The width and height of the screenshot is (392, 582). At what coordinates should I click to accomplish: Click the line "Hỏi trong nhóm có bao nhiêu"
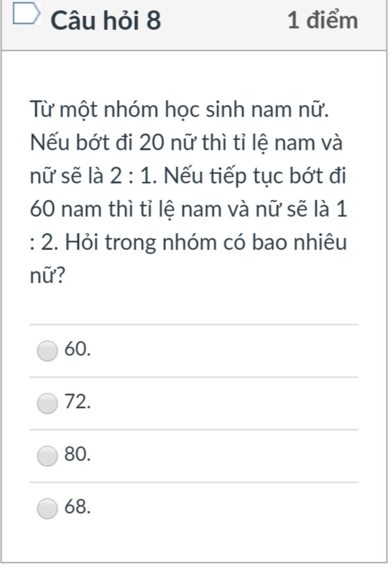point(206,243)
